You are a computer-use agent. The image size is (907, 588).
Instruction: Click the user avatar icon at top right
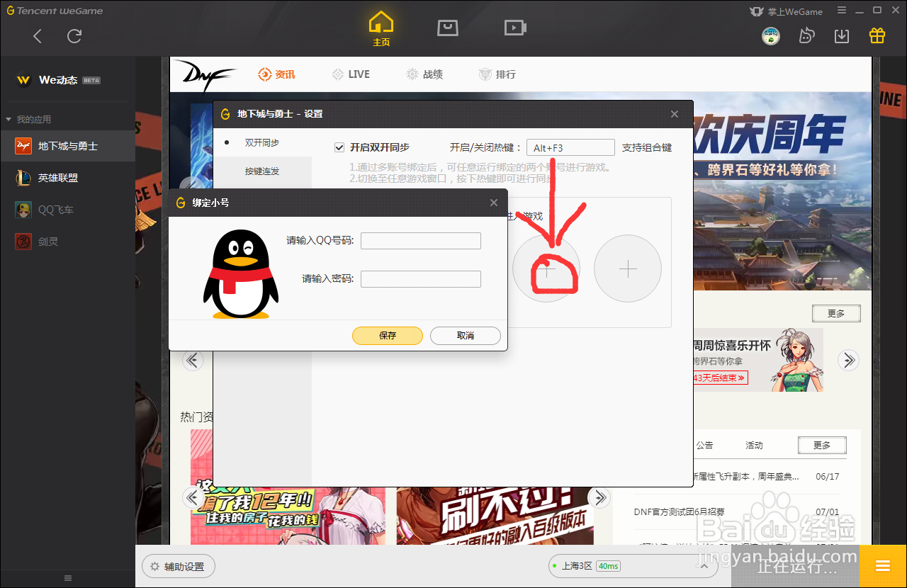[x=771, y=35]
